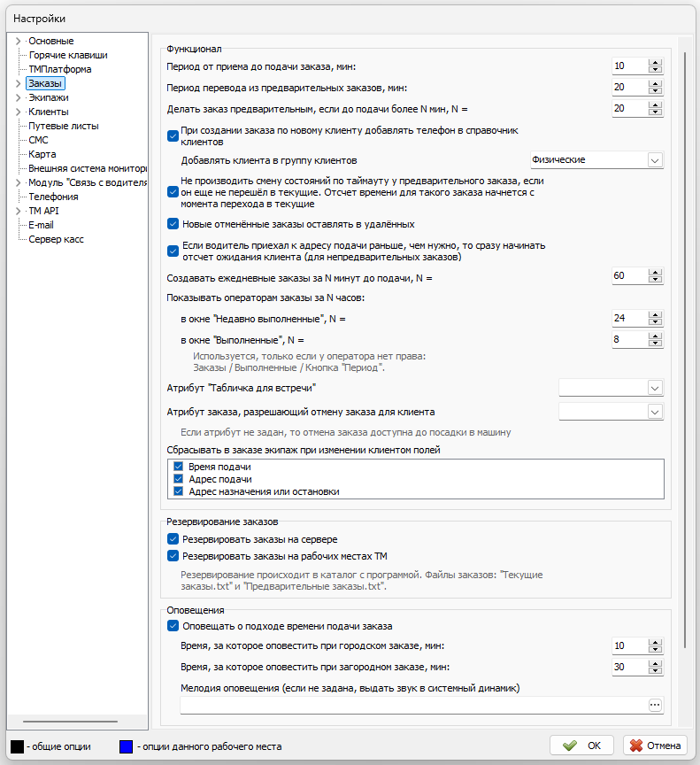Click the blue workplace options color box

126,746
